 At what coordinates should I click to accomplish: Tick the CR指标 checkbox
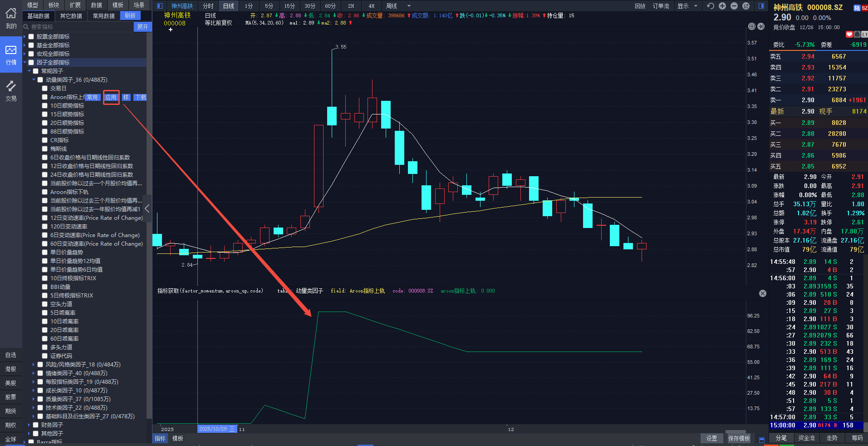[x=45, y=140]
